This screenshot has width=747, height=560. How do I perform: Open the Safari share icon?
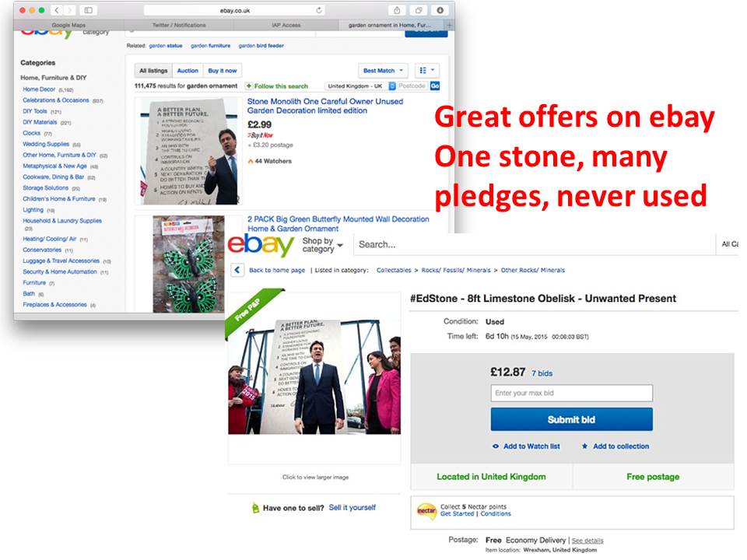point(397,10)
